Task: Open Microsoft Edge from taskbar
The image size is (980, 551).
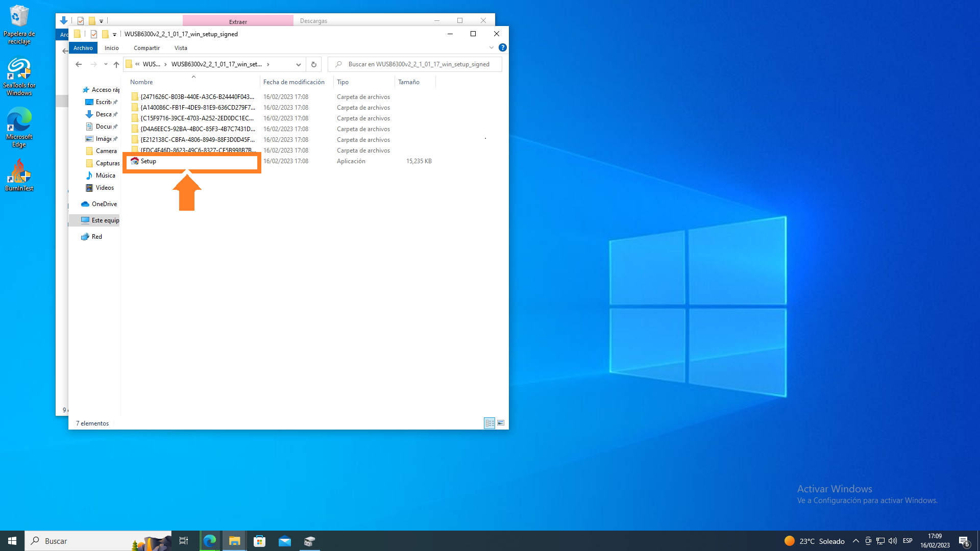Action: pyautogui.click(x=210, y=541)
